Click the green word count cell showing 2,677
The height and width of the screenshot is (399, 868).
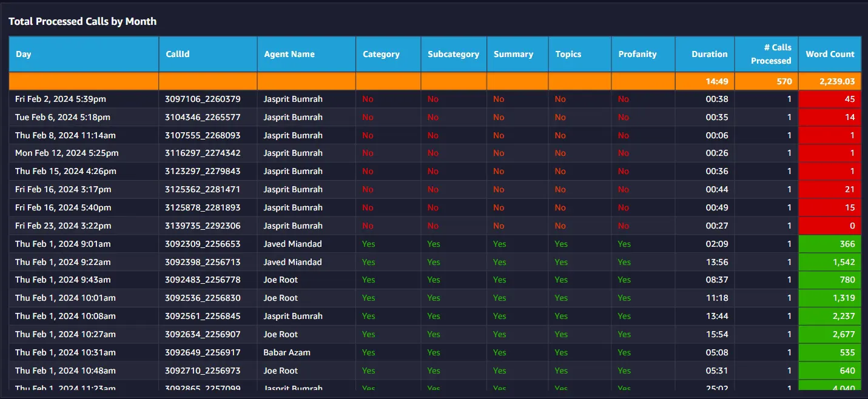830,334
